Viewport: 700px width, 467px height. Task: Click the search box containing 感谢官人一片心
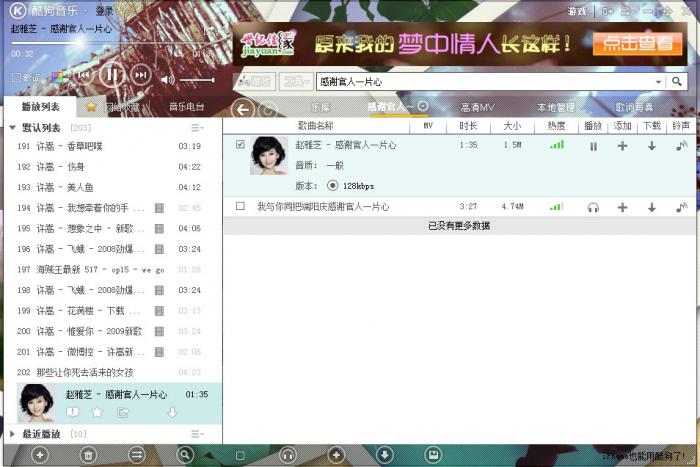tap(484, 82)
